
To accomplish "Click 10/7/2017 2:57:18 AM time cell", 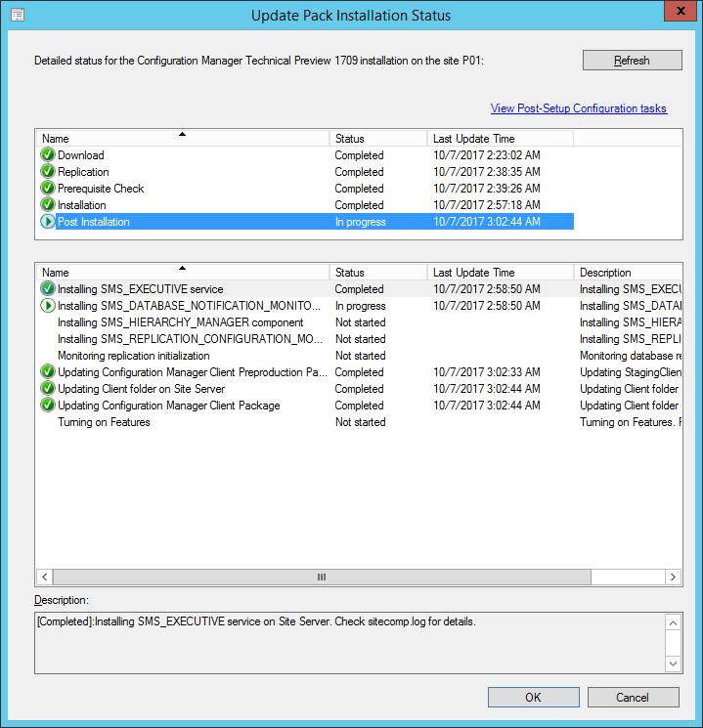I will [487, 205].
